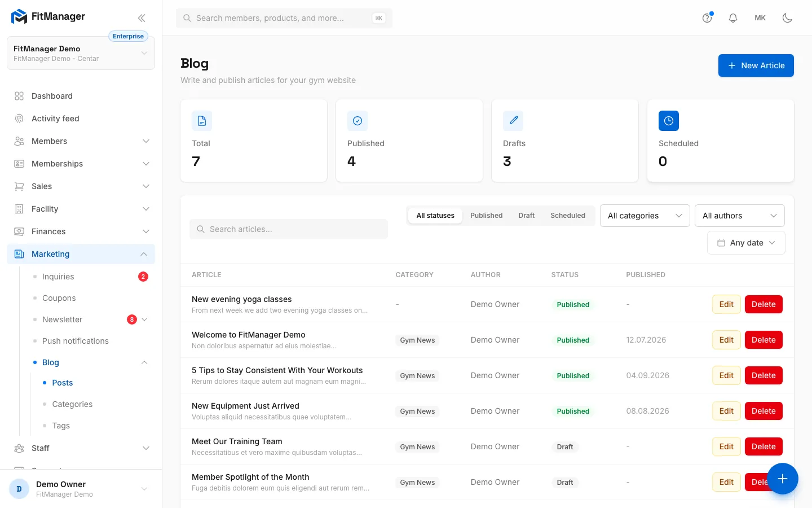Delete the New Equipment Just Arrived article
The width and height of the screenshot is (812, 508).
[764, 411]
